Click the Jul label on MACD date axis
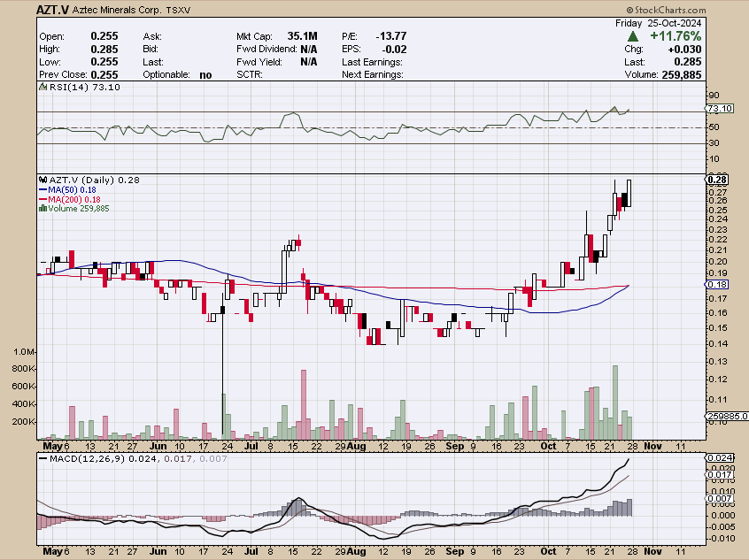The image size is (749, 560). pyautogui.click(x=251, y=551)
